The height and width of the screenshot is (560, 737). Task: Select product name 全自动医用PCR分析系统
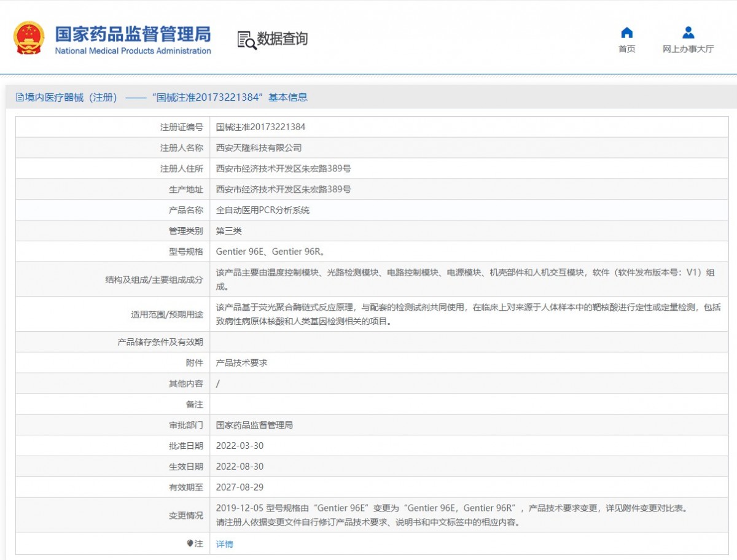coord(263,210)
